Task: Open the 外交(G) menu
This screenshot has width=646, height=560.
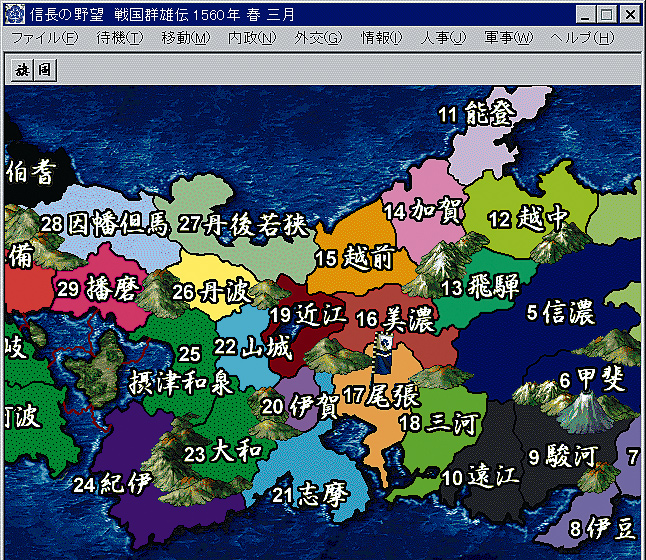Action: (318, 38)
